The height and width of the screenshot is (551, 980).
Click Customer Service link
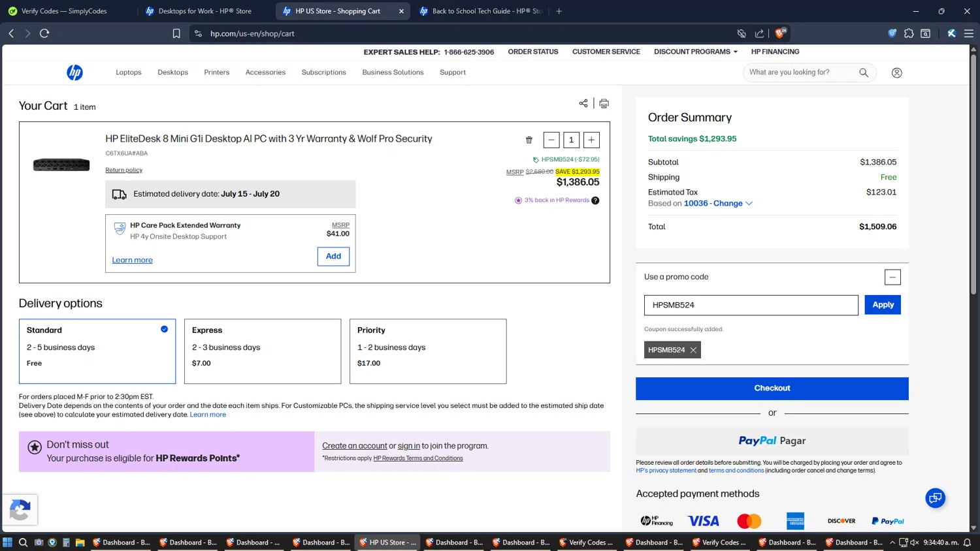tap(606, 52)
